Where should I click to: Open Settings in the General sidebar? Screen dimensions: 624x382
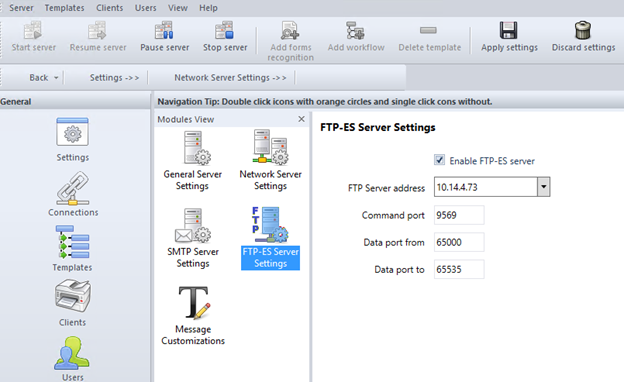coord(72,140)
